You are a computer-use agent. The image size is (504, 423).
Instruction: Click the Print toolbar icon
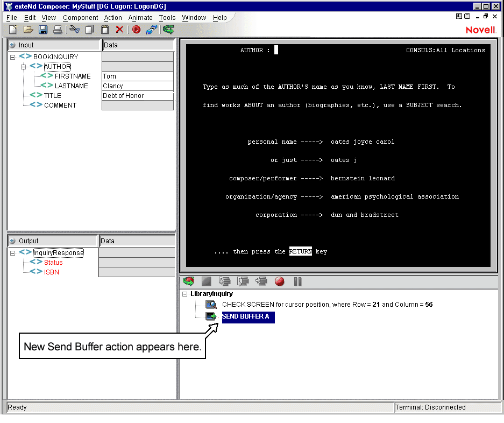pos(57,30)
